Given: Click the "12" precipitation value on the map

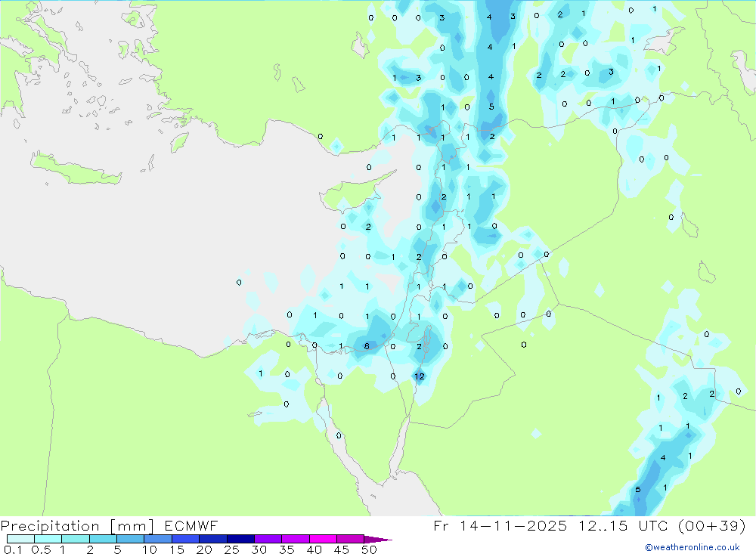Looking at the screenshot, I should pos(420,376).
